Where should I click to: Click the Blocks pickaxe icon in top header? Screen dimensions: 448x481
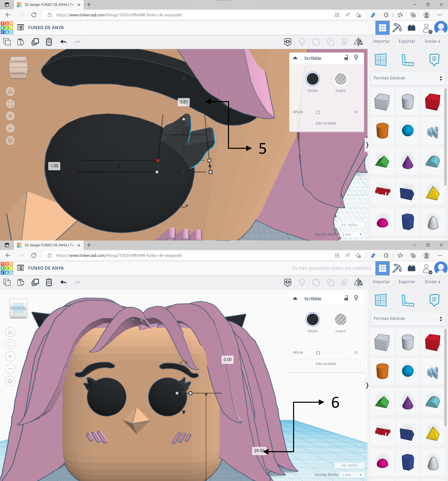[397, 28]
